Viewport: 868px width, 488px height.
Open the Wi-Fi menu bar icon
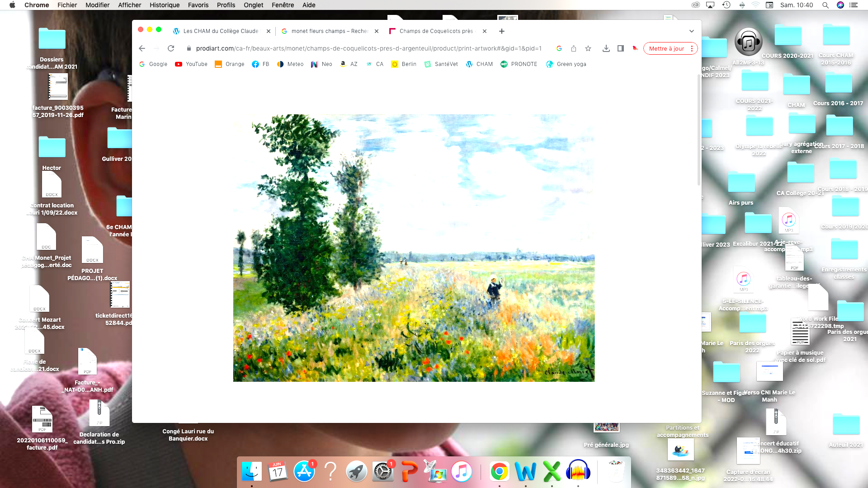coord(755,5)
